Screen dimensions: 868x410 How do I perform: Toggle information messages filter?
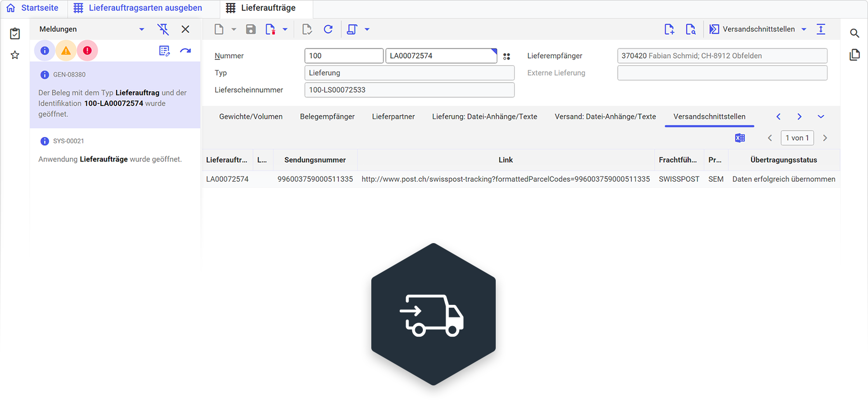(45, 51)
